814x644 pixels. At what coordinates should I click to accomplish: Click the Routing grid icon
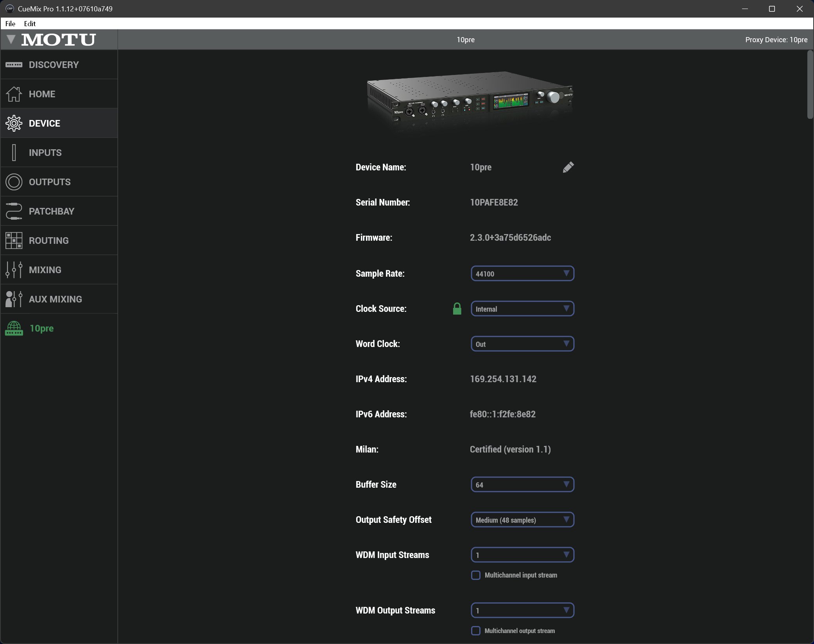(14, 240)
